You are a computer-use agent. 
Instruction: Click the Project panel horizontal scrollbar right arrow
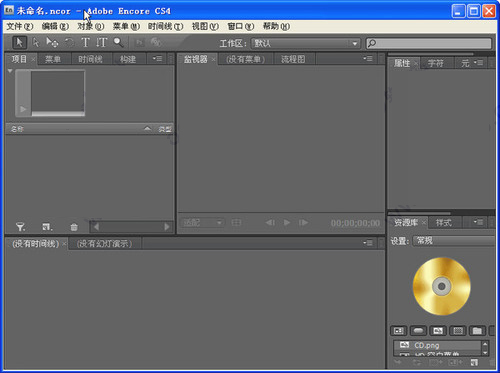[x=167, y=227]
